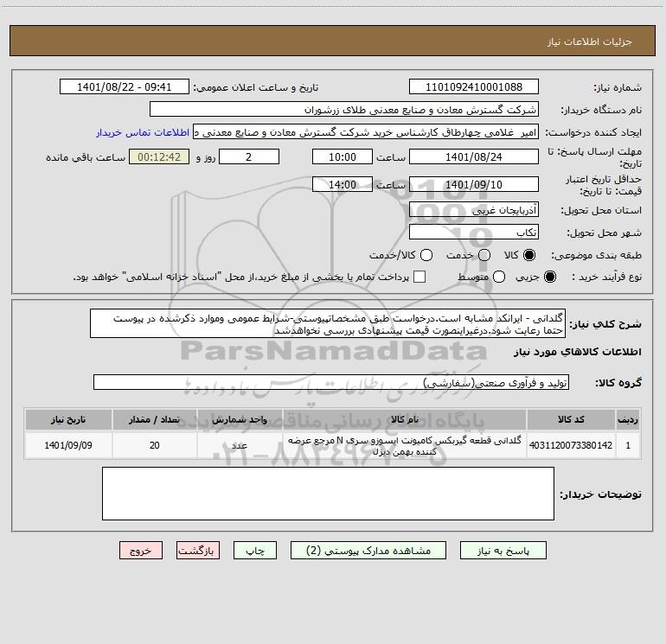The image size is (666, 644).
Task: Click the گلدانی قطعه گیربکس product name cell
Action: pos(405,445)
